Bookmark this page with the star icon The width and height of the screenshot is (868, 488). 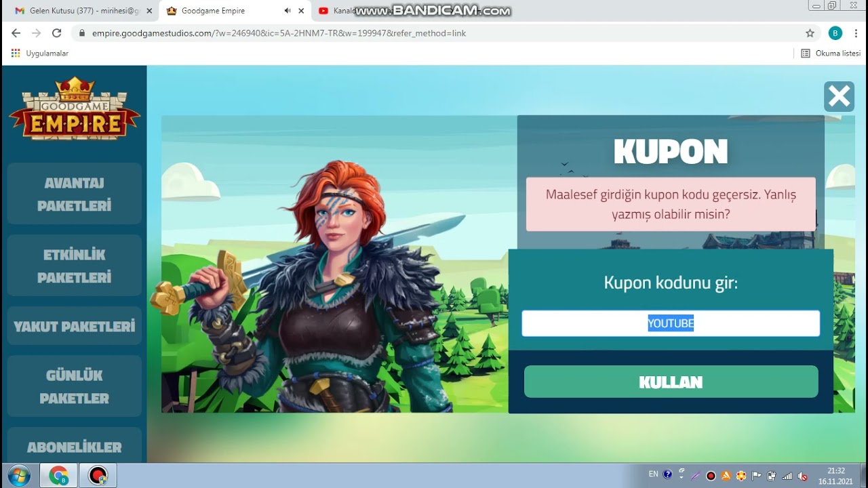(810, 33)
